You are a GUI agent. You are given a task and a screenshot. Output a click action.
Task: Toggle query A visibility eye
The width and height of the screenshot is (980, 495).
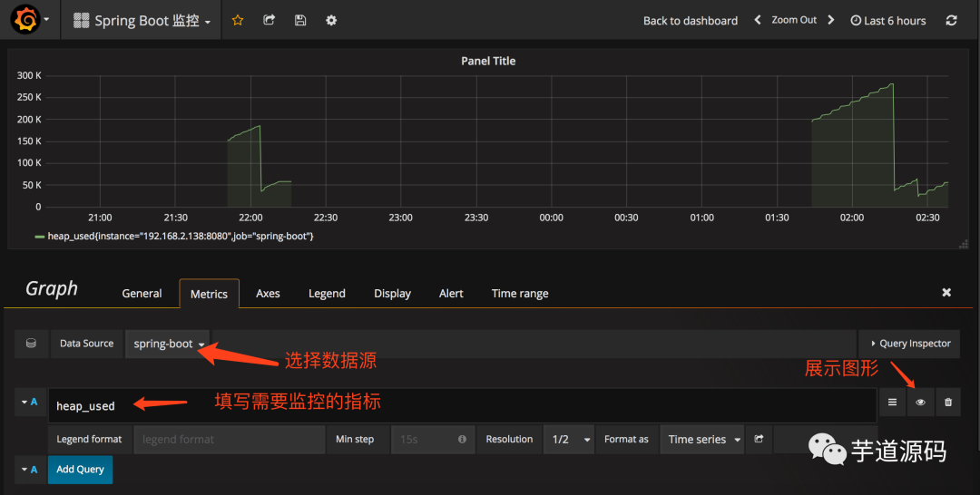(920, 402)
